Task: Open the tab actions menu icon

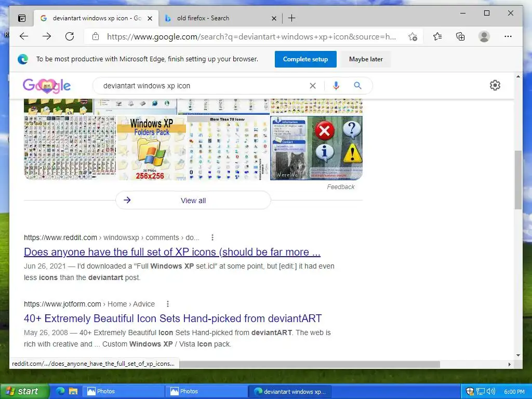Action: coord(22,18)
